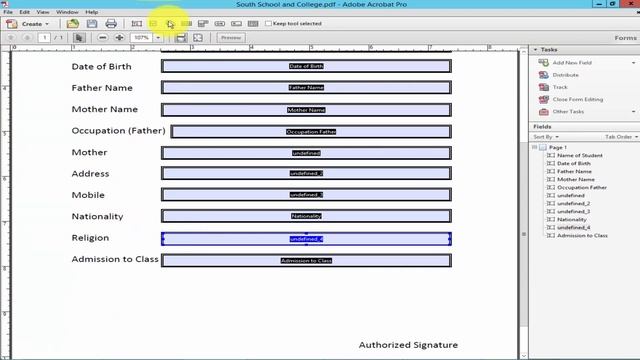Expand the Other Tasks dropdown arrow
640x360 pixels.
coord(633,111)
